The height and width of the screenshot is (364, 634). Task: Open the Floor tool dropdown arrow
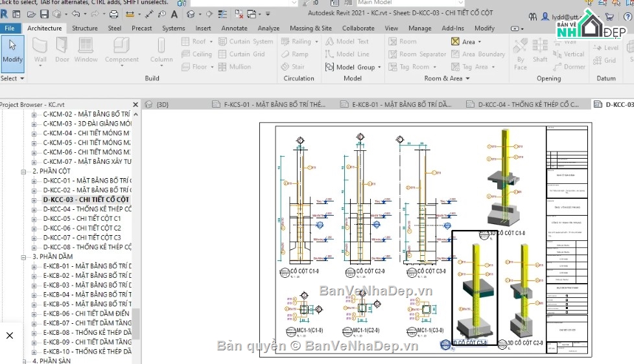coord(212,67)
